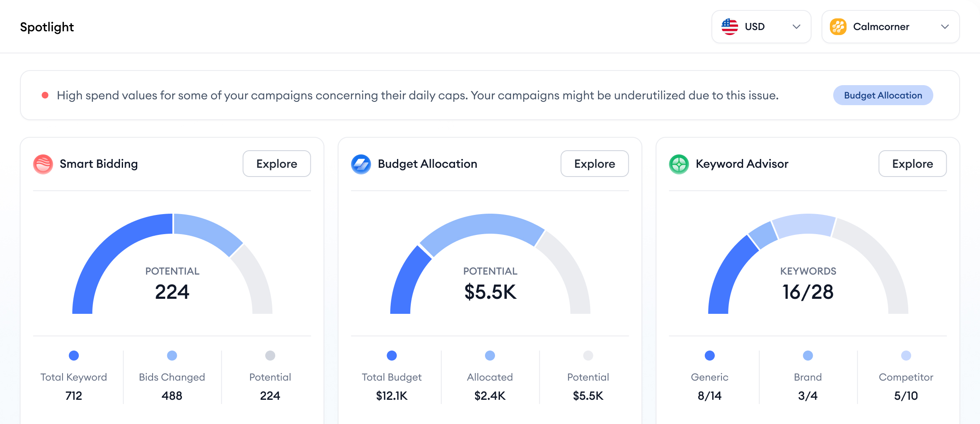Open the USD currency dropdown
980x424 pixels.
pyautogui.click(x=761, y=27)
